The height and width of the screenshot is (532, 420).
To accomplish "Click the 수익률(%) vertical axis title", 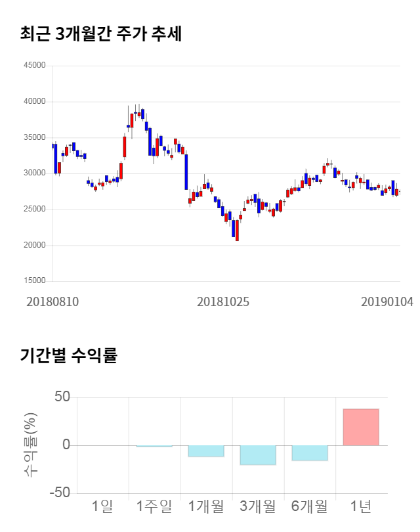I will (x=30, y=445).
